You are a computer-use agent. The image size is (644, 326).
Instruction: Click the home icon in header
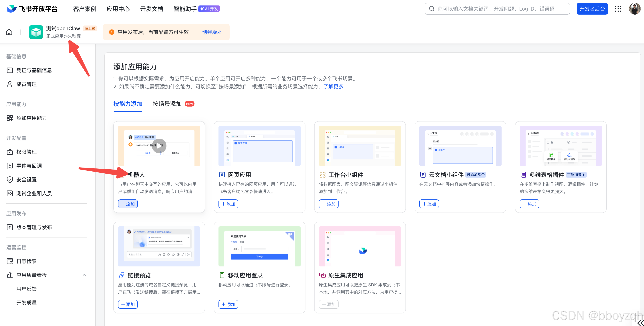tap(9, 32)
